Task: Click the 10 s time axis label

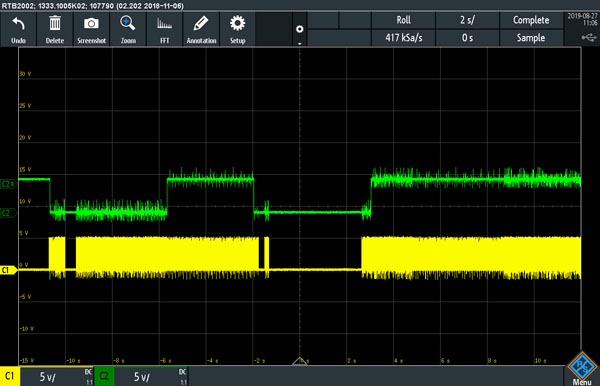Action: tap(540, 360)
